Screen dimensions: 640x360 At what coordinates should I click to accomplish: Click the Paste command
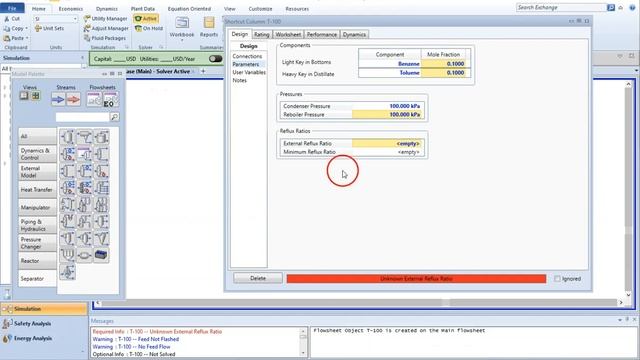(14, 38)
